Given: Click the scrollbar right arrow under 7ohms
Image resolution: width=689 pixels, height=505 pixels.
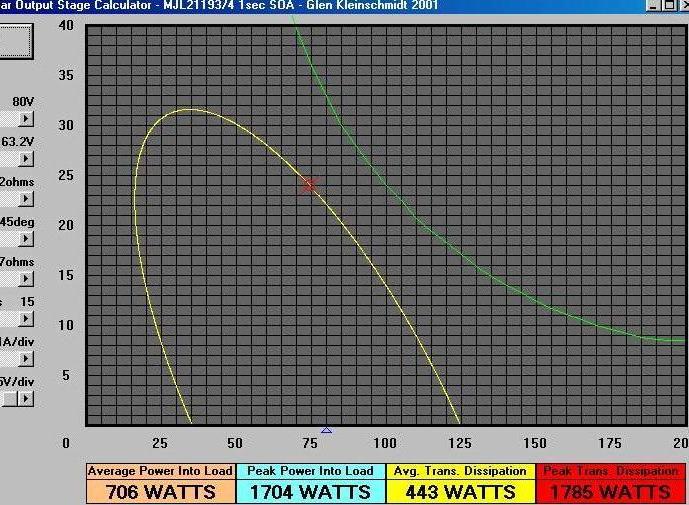Looking at the screenshot, I should click(26, 279).
